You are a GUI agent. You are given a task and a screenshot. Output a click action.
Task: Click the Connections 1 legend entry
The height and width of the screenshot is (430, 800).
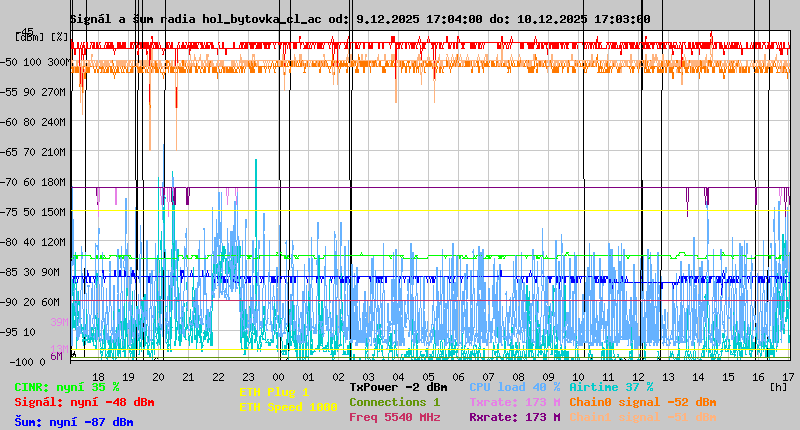click(x=394, y=402)
